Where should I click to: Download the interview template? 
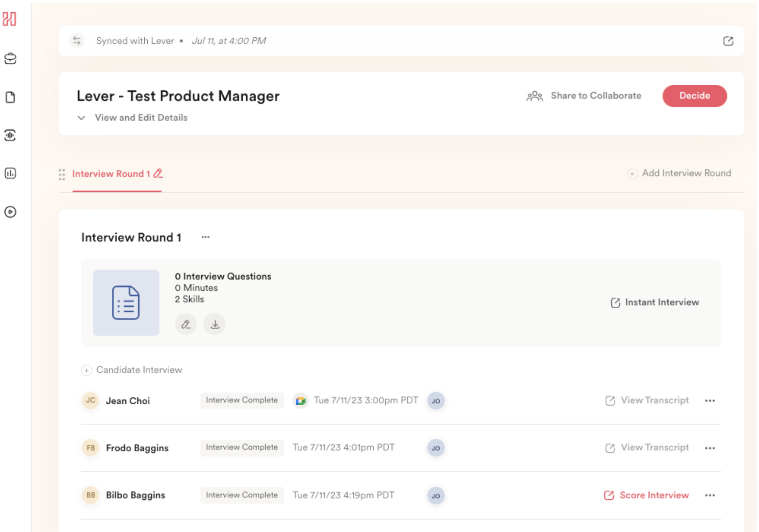click(214, 324)
